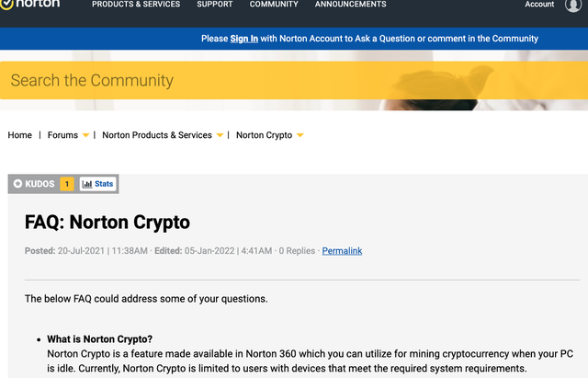
Task: Open the Forums breadcrumb link
Action: pos(62,135)
